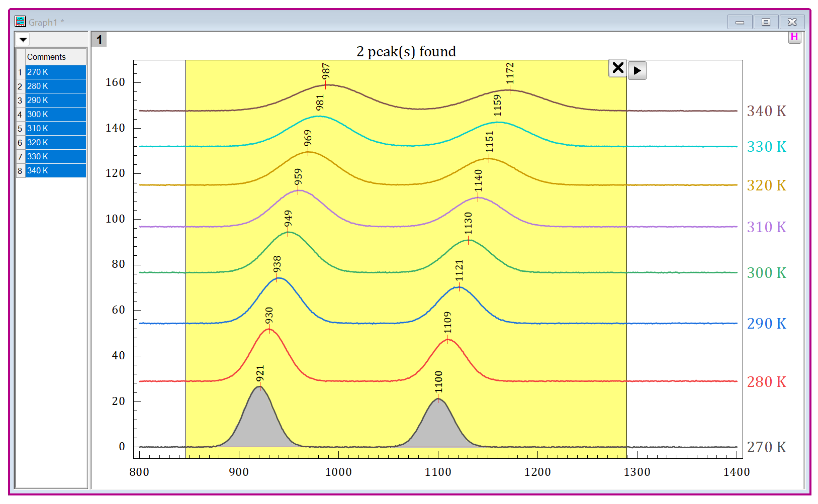Select the 270 K row in list
The width and height of the screenshot is (818, 504).
click(55, 72)
